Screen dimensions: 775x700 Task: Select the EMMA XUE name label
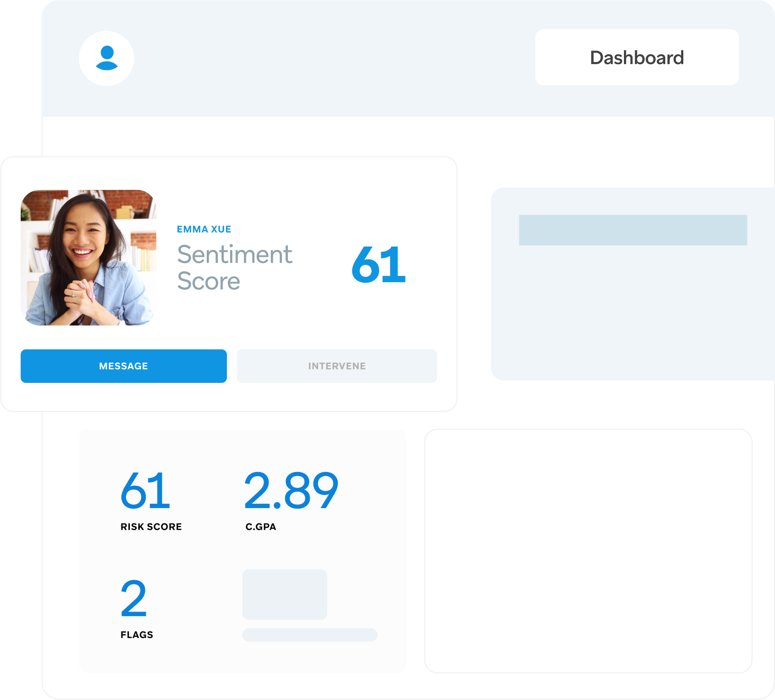[204, 229]
